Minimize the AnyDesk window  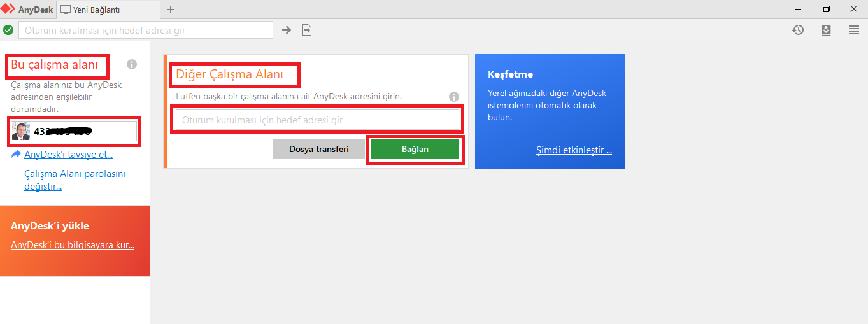click(798, 9)
